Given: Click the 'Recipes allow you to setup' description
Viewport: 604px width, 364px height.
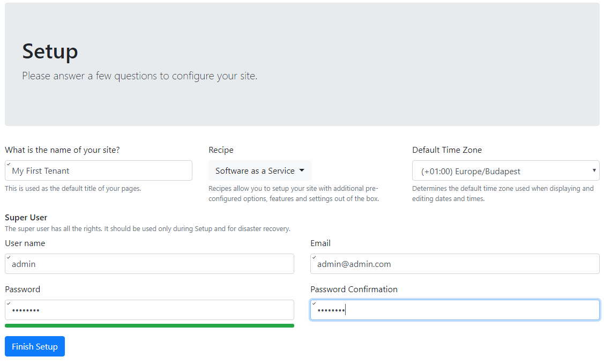Looking at the screenshot, I should pyautogui.click(x=294, y=194).
